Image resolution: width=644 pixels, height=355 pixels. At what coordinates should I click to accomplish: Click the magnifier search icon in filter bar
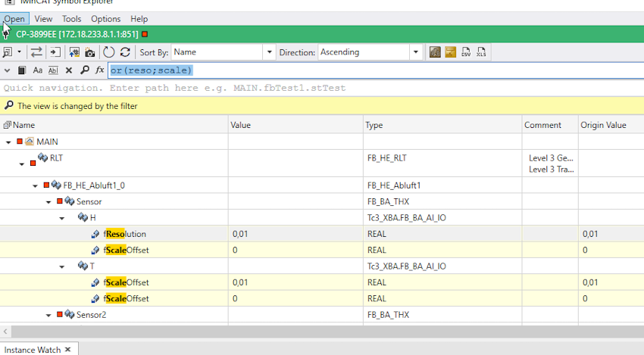(84, 70)
